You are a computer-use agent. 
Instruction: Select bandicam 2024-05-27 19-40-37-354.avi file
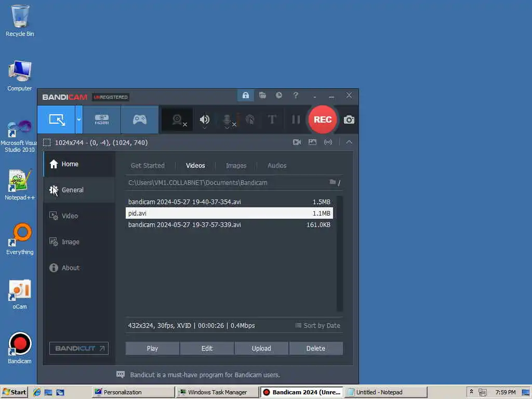point(229,202)
